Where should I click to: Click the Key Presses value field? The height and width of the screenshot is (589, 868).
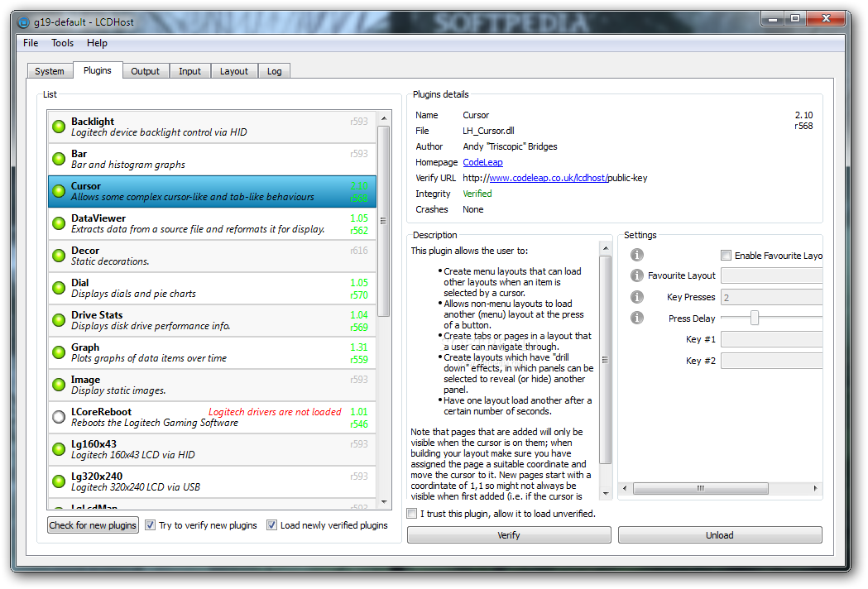click(772, 297)
